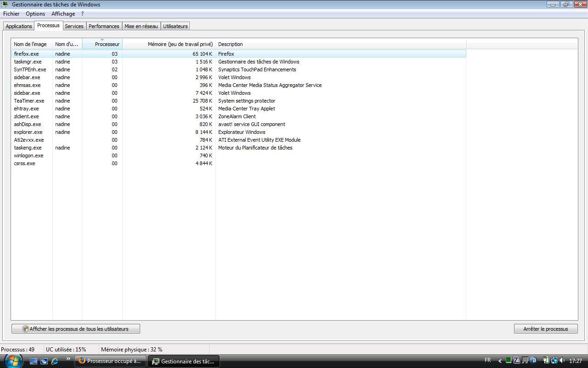This screenshot has height=368, width=588.
Task: Click the ZoneAlarm Client description
Action: pos(237,116)
